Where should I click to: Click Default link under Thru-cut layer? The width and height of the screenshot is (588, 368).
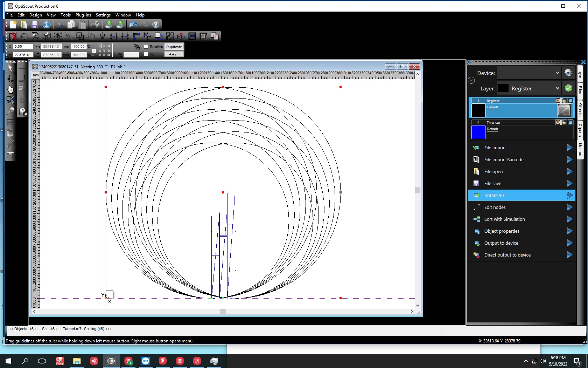click(x=492, y=129)
